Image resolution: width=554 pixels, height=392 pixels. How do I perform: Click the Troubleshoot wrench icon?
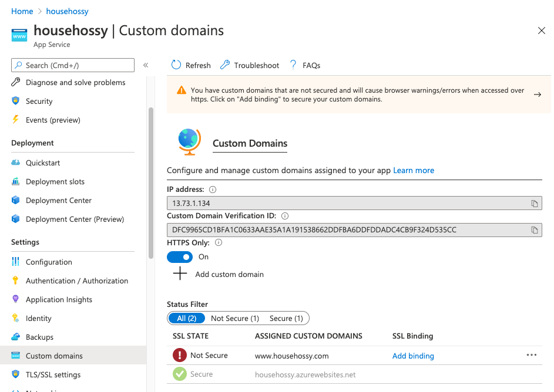click(x=224, y=65)
